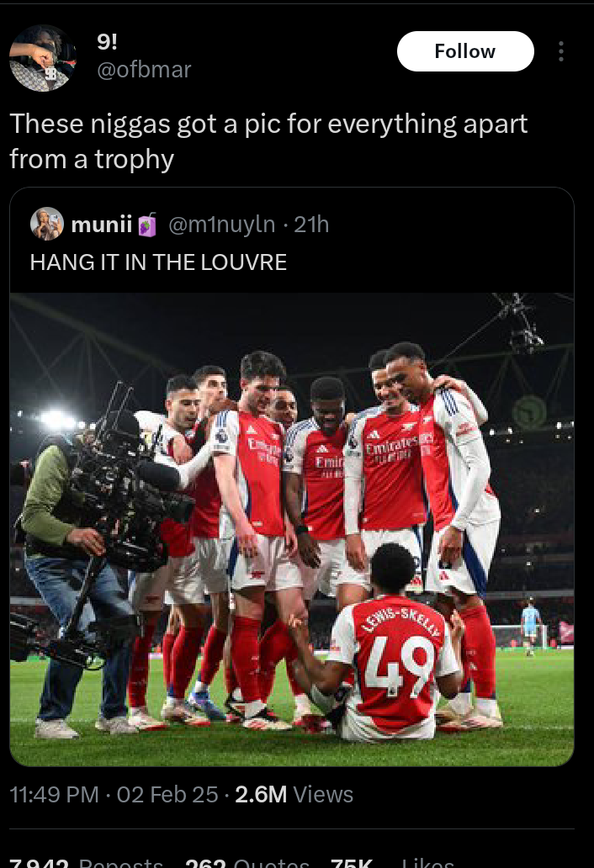
Task: Click the main tweet text about a trophy
Action: point(268,140)
